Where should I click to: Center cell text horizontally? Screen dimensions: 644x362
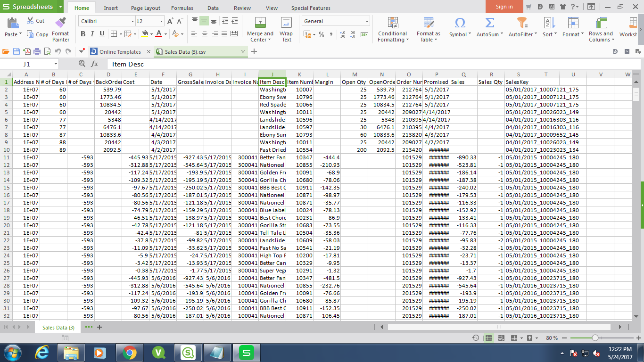coord(204,34)
